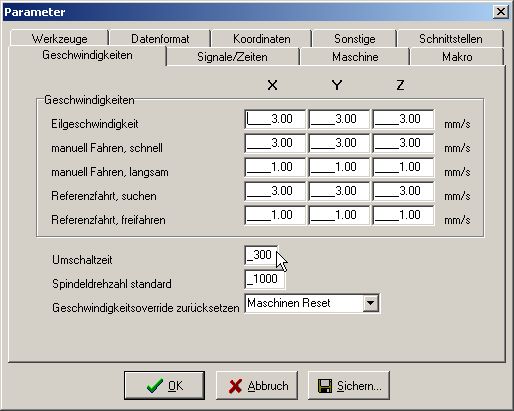Click the manuell Fahren, langsam label
Screen dimensions: 514x411
[x=110, y=172]
